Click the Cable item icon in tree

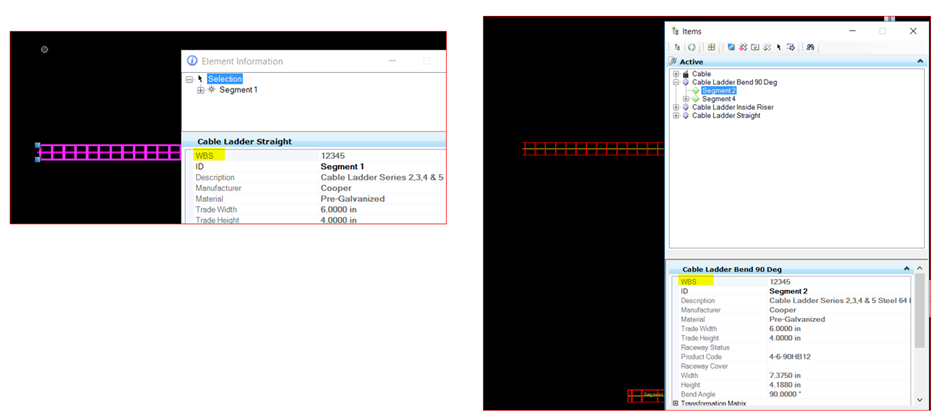(x=686, y=74)
